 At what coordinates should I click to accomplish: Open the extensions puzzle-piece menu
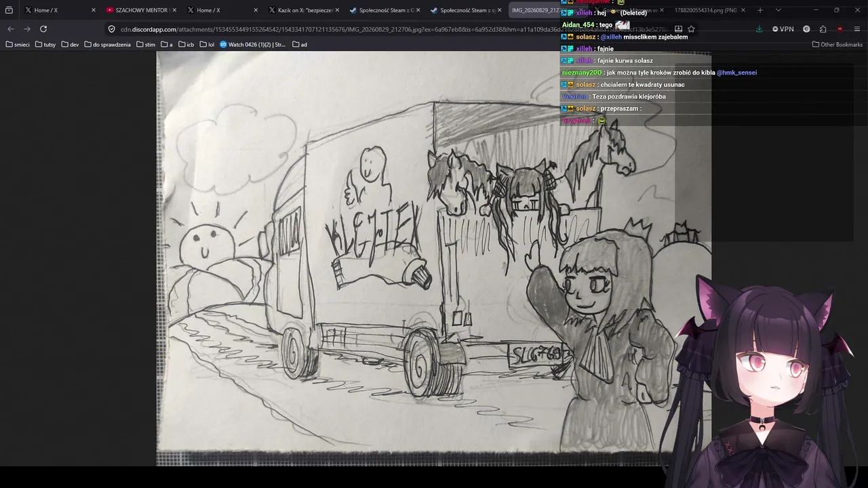pos(823,29)
